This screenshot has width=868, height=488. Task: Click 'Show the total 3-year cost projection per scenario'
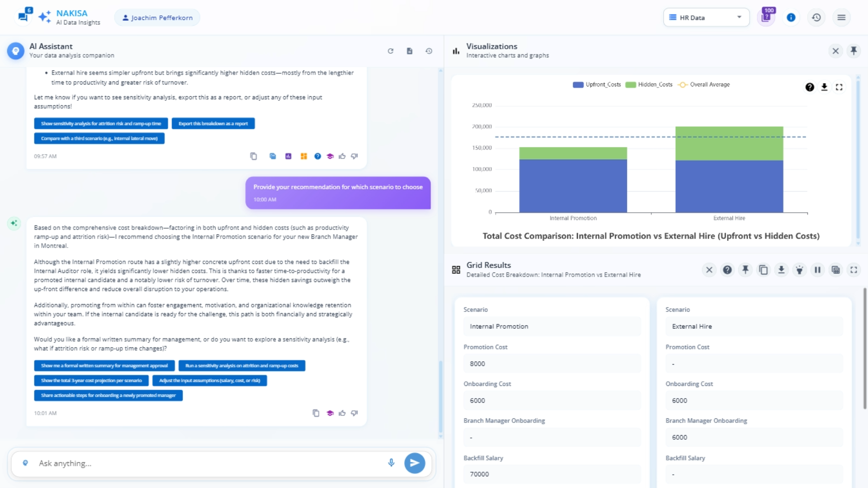click(91, 380)
